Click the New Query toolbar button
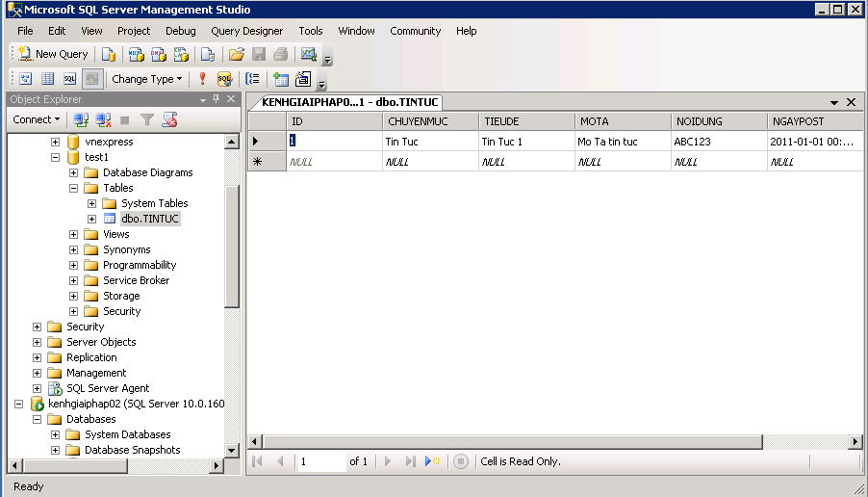The height and width of the screenshot is (497, 868). (x=53, y=54)
